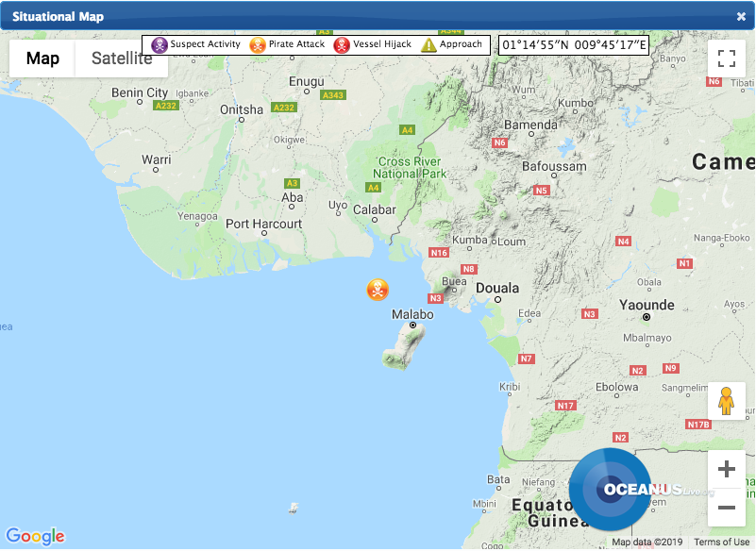756x551 pixels.
Task: Close the Situational Map dialog
Action: tap(741, 16)
